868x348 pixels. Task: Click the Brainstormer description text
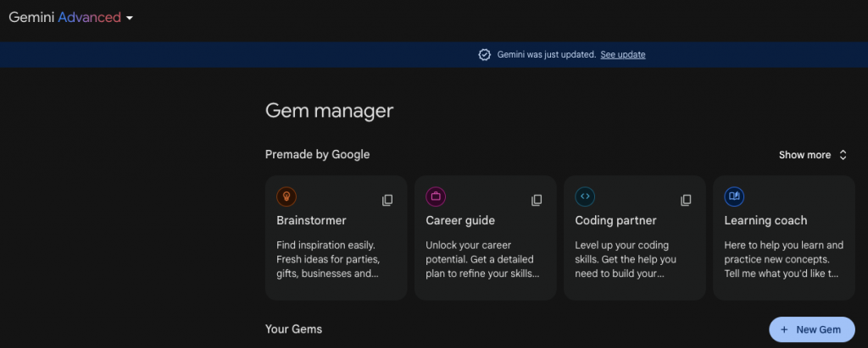click(x=328, y=259)
